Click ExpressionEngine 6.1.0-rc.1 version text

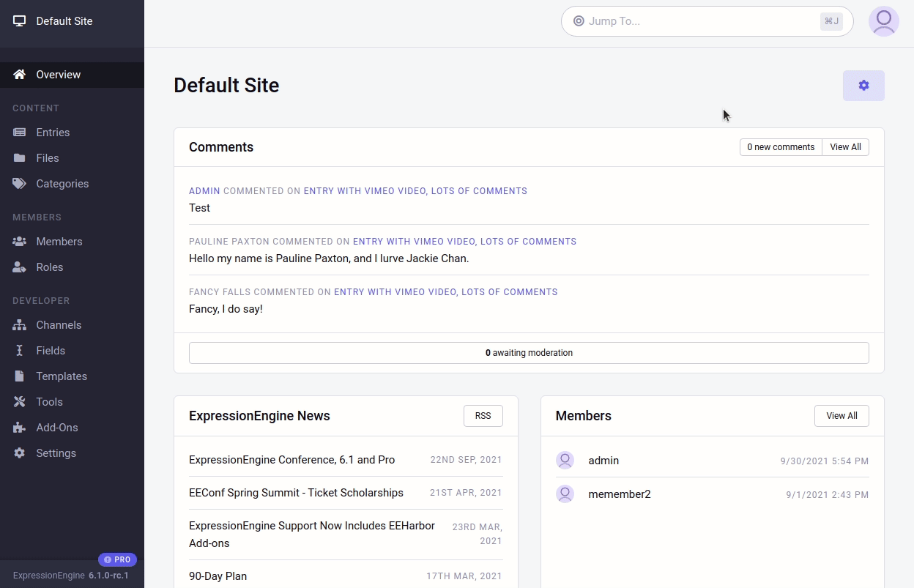(71, 576)
